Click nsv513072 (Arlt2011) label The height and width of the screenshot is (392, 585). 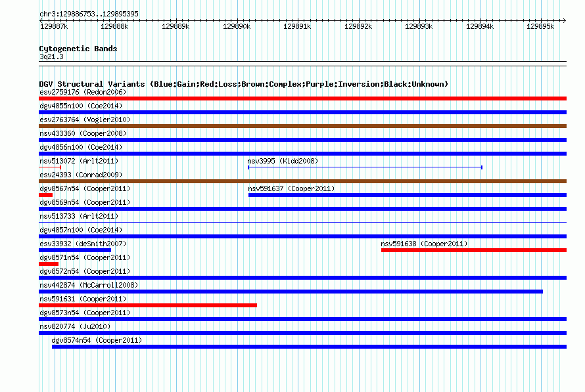point(79,161)
